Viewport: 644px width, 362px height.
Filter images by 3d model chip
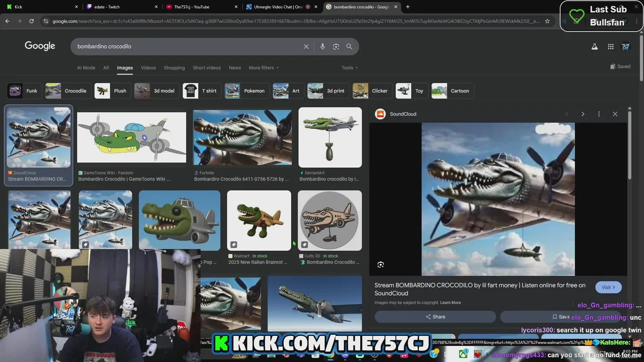point(156,91)
